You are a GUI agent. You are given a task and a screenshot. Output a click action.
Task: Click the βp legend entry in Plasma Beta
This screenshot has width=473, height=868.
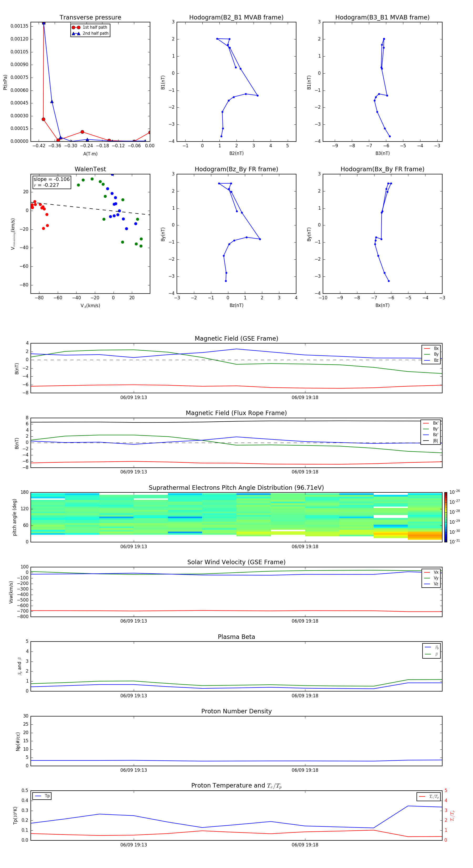(x=431, y=647)
